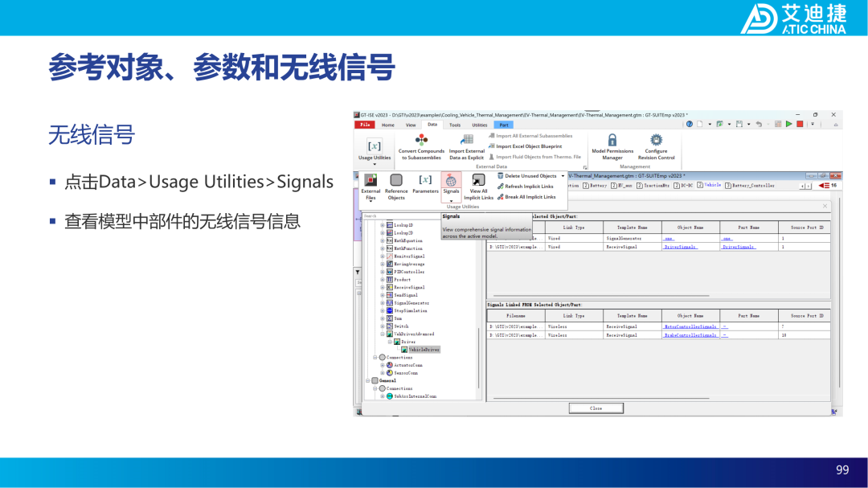Switch to the View ribbon tab

tap(411, 125)
